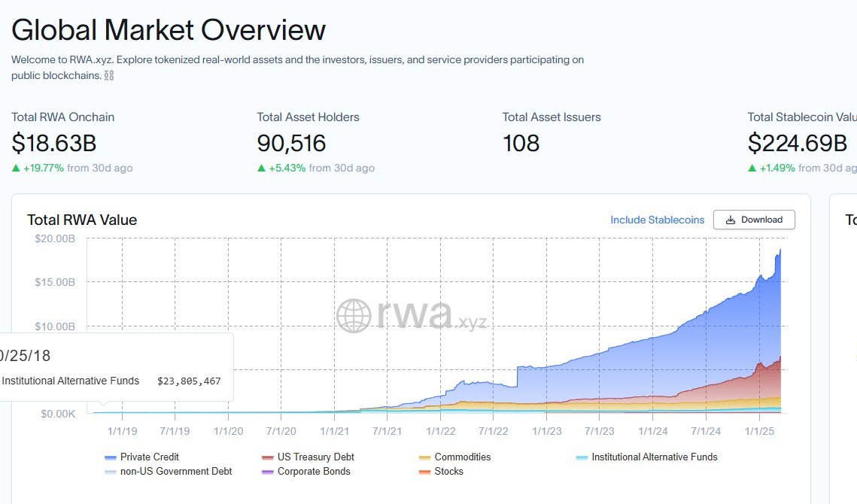Viewport: 857px width, 504px height.
Task: Click the $224.69B Total Stablecoin value
Action: tap(798, 143)
